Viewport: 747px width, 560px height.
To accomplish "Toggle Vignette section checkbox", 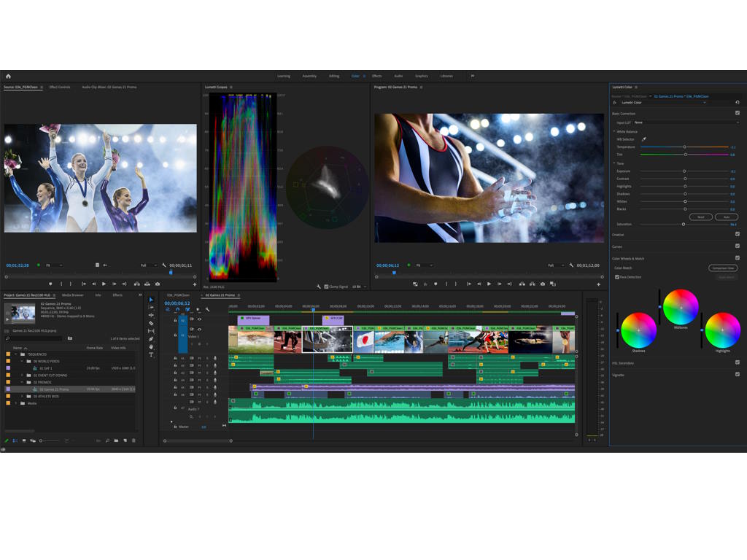I will pos(738,374).
